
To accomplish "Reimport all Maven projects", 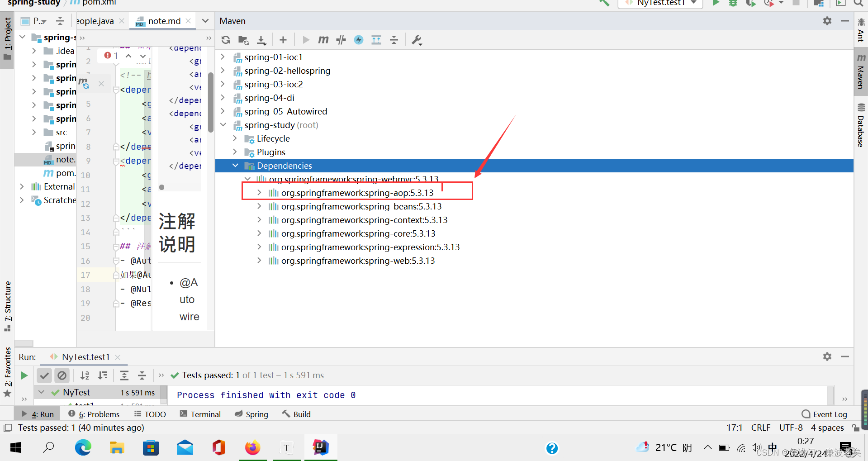I will point(226,40).
